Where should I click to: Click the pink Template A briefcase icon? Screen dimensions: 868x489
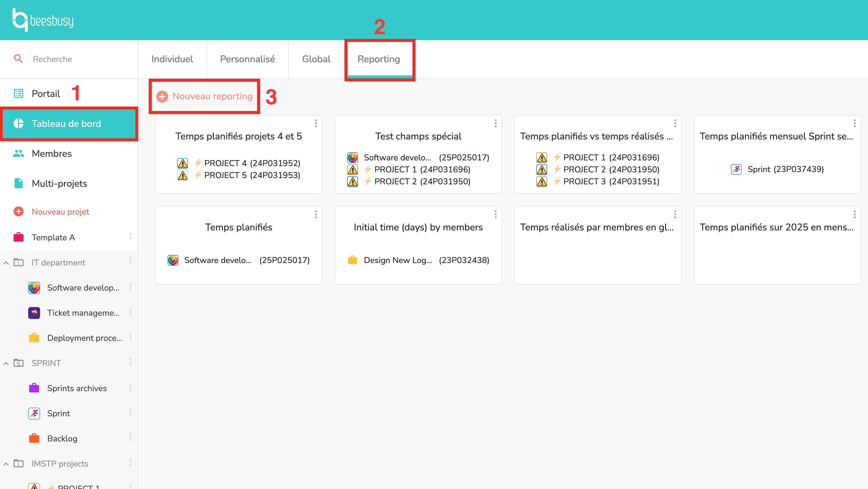coord(19,237)
